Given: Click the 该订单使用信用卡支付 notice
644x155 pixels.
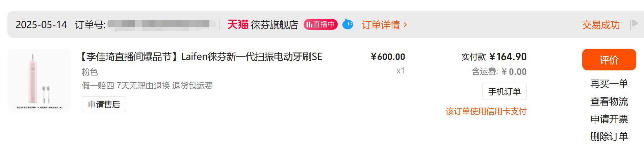Looking at the screenshot, I should click(x=486, y=111).
